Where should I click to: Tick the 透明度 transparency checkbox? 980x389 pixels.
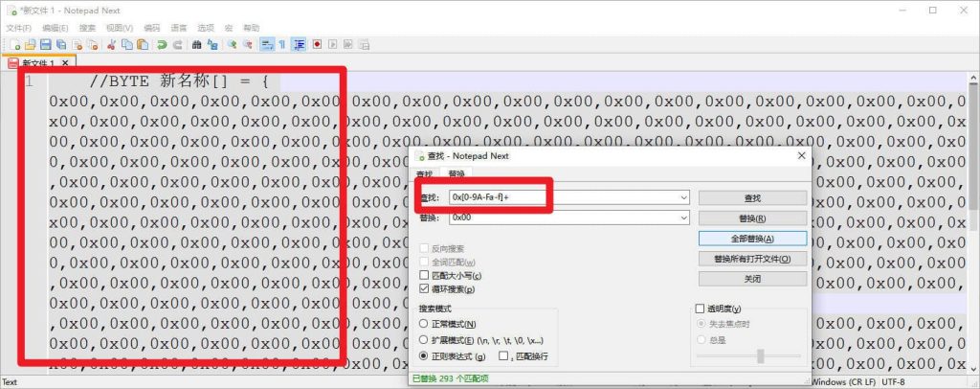699,309
